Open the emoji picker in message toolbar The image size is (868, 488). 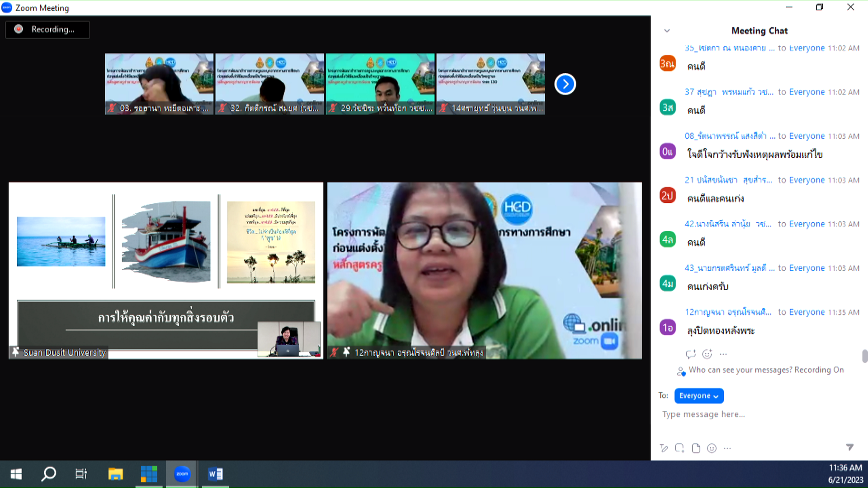[712, 448]
